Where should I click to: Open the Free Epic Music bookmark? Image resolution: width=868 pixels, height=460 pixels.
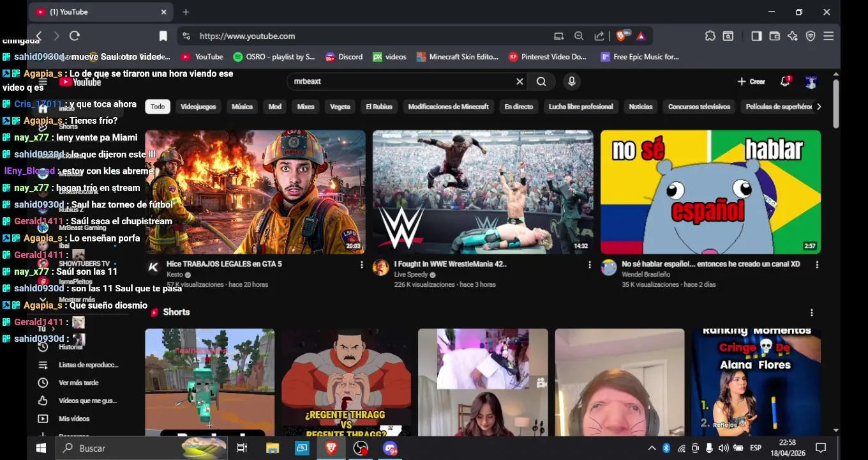pyautogui.click(x=640, y=57)
